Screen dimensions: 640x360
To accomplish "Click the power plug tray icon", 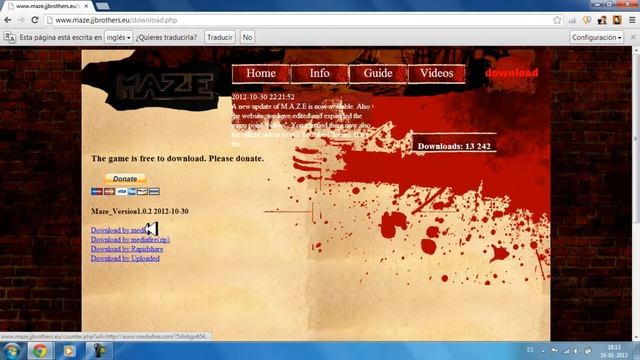I will click(x=588, y=351).
